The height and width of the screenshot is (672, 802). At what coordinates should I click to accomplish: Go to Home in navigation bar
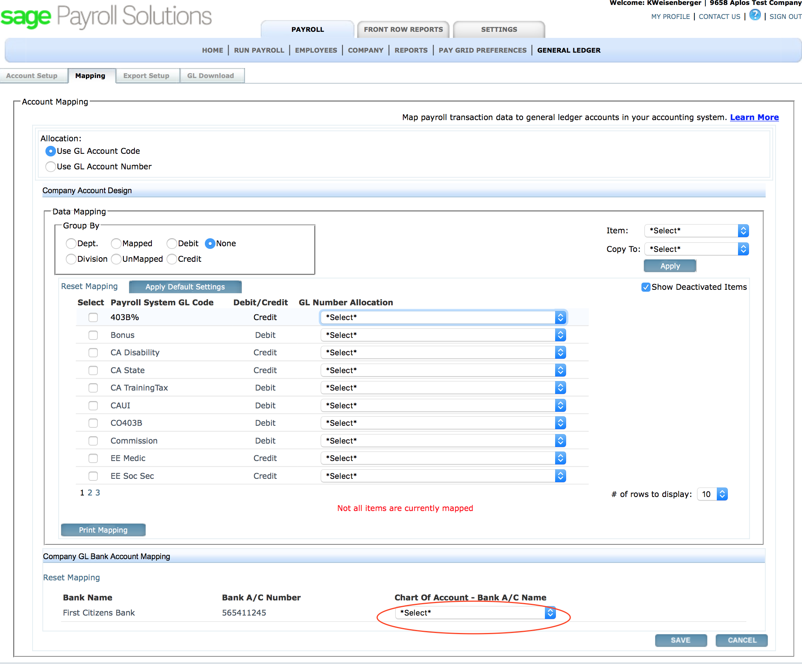[212, 50]
